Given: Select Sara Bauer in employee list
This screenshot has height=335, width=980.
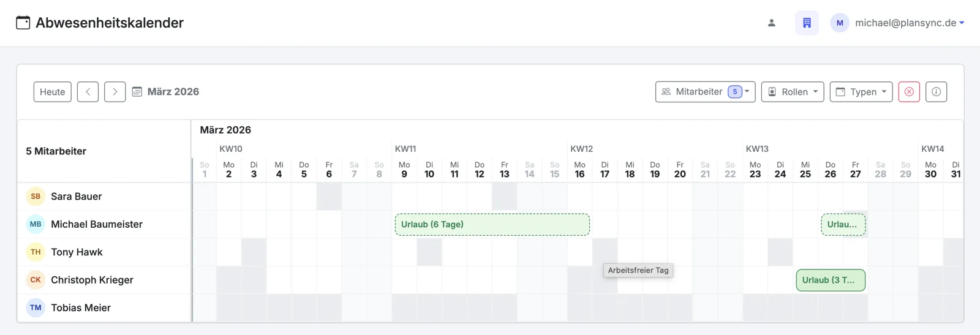Looking at the screenshot, I should pos(104,197).
